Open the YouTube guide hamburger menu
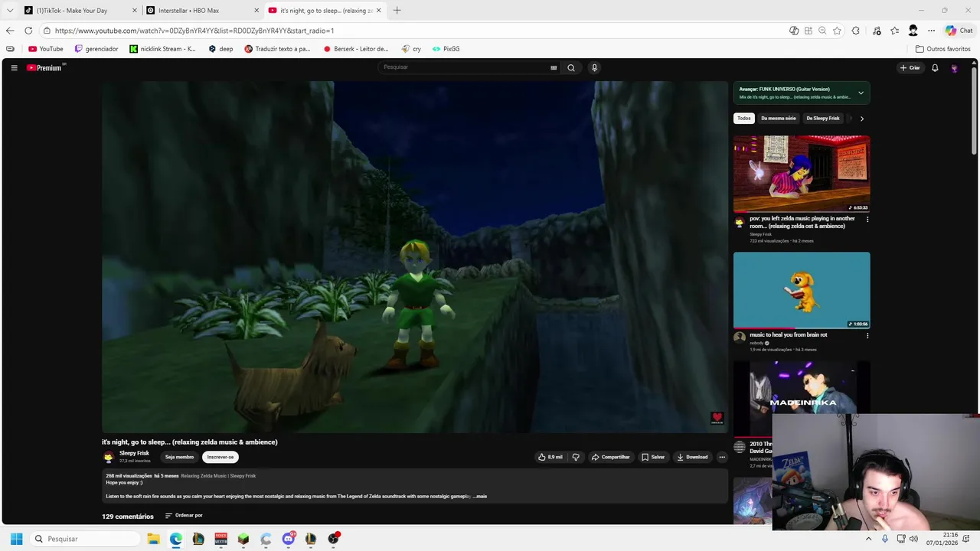Image resolution: width=980 pixels, height=551 pixels. pos(14,67)
